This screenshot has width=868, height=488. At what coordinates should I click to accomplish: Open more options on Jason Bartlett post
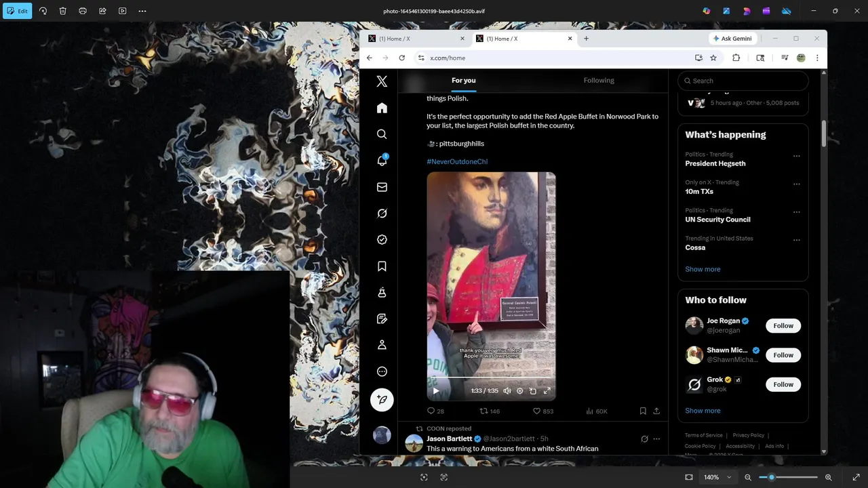coord(656,439)
